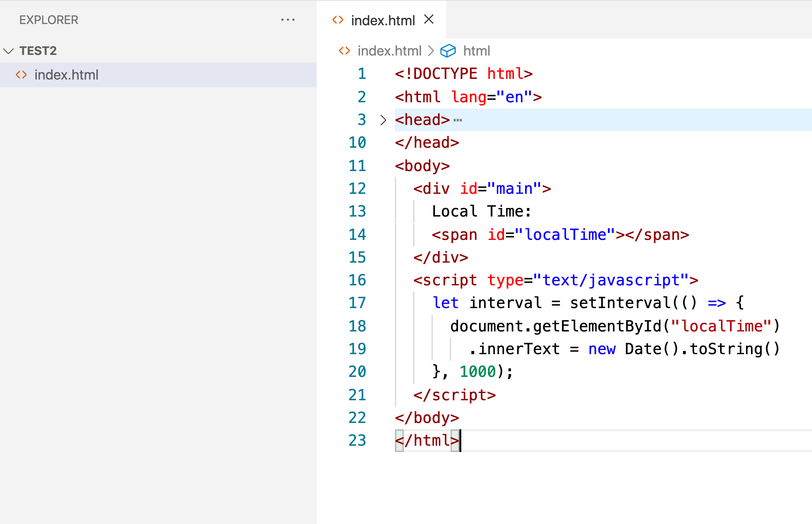This screenshot has width=812, height=524.
Task: Click the div id="main" line
Action: 482,189
